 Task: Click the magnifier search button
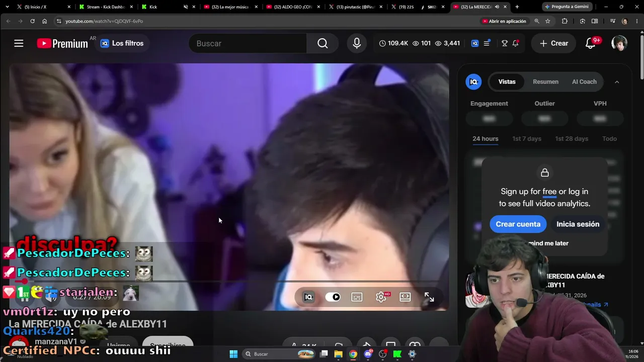(323, 43)
